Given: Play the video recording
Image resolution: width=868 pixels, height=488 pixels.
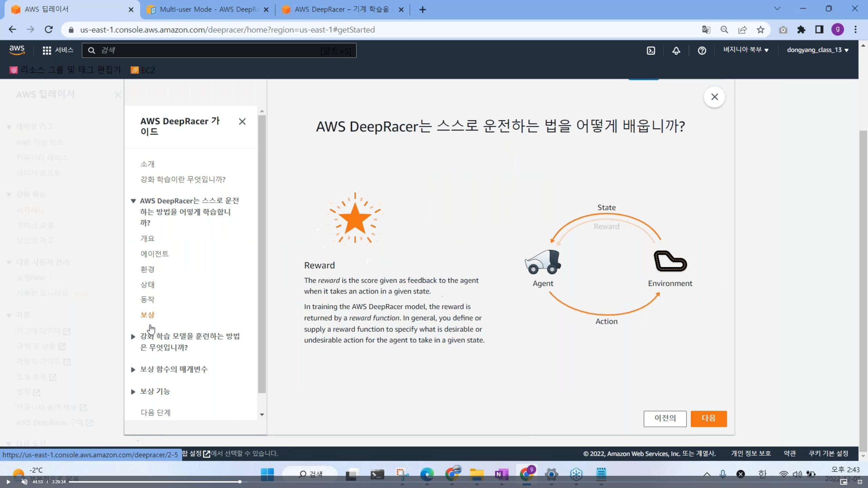Looking at the screenshot, I should pyautogui.click(x=8, y=482).
